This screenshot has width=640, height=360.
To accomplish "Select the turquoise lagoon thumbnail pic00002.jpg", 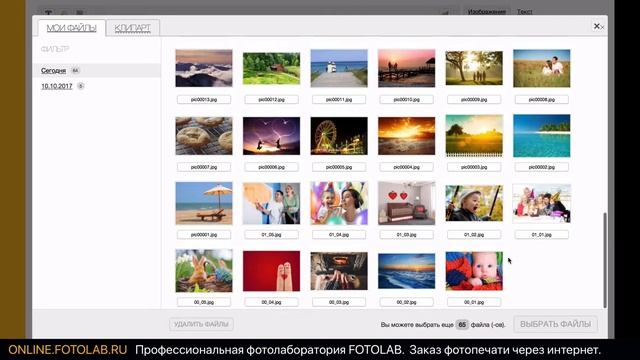I will 542,136.
